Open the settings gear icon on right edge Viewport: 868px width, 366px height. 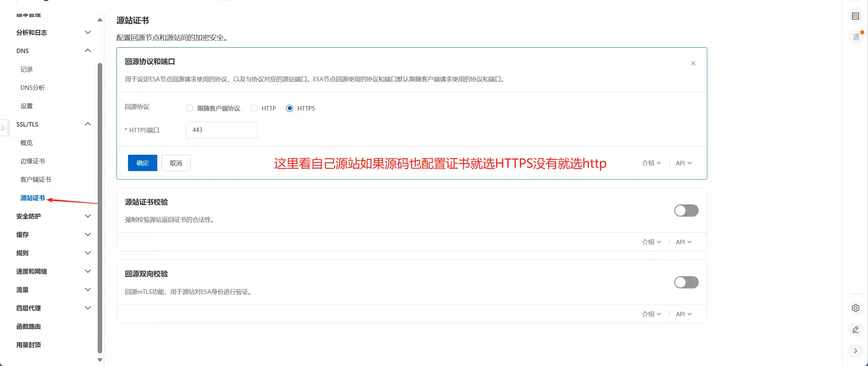click(x=856, y=308)
